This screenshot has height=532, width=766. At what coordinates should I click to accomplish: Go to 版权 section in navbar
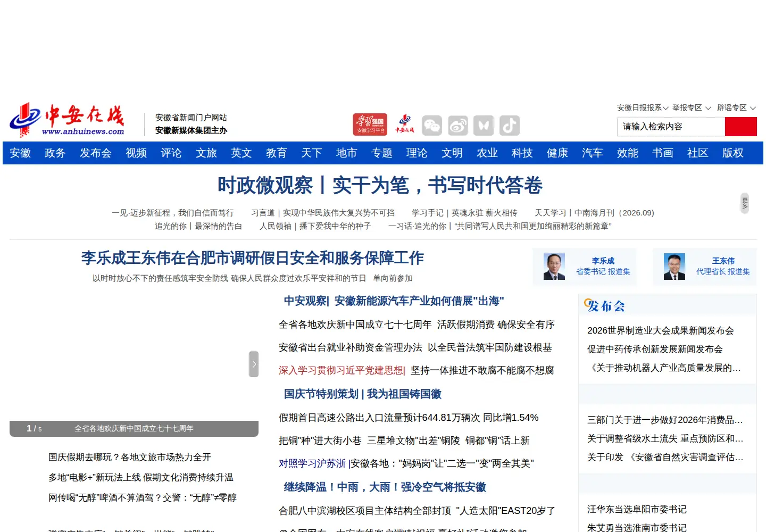tap(733, 153)
